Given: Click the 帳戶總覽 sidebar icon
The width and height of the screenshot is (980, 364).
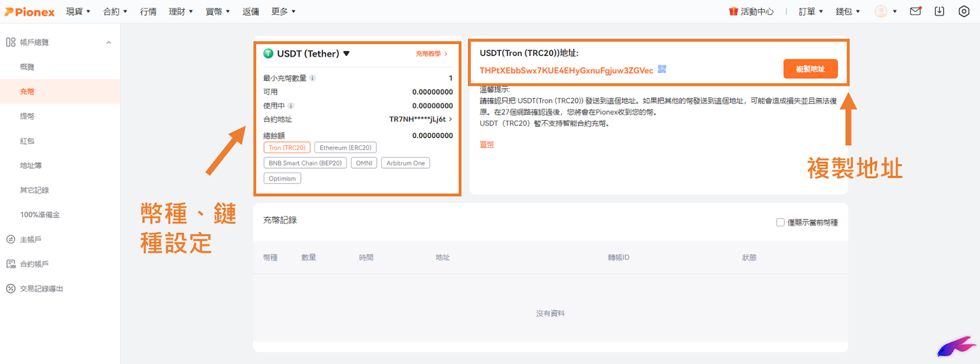Looking at the screenshot, I should coord(10,42).
